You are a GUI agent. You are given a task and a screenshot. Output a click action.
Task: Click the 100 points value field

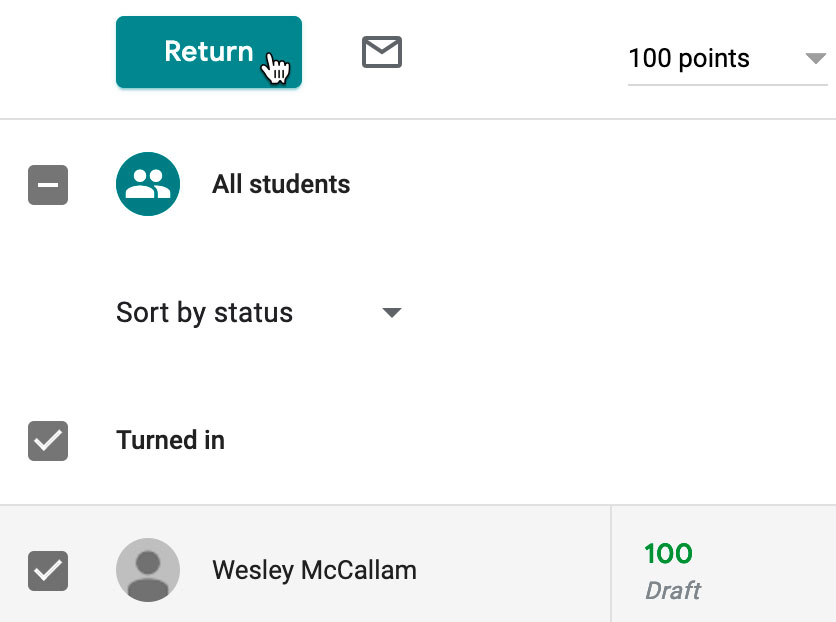pos(689,59)
